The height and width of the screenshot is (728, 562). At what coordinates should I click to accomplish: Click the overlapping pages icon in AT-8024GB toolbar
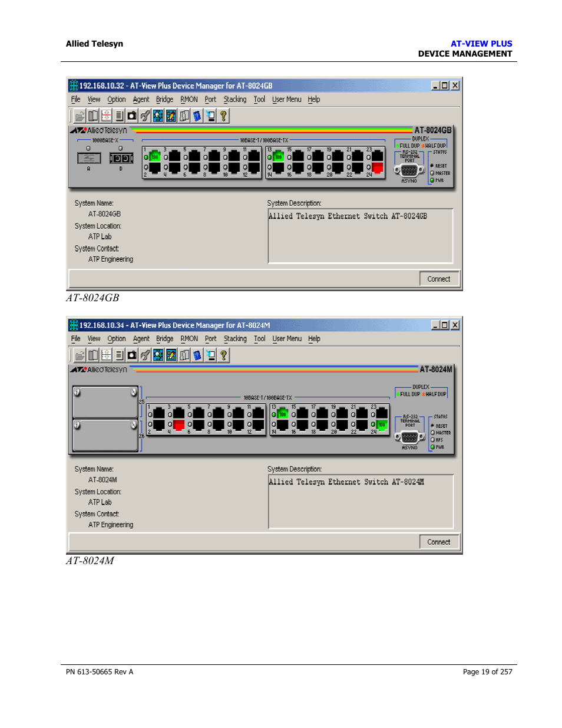(184, 116)
